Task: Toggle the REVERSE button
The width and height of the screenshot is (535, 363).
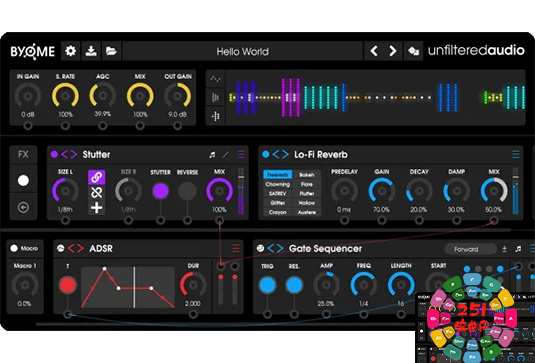Action: [187, 191]
